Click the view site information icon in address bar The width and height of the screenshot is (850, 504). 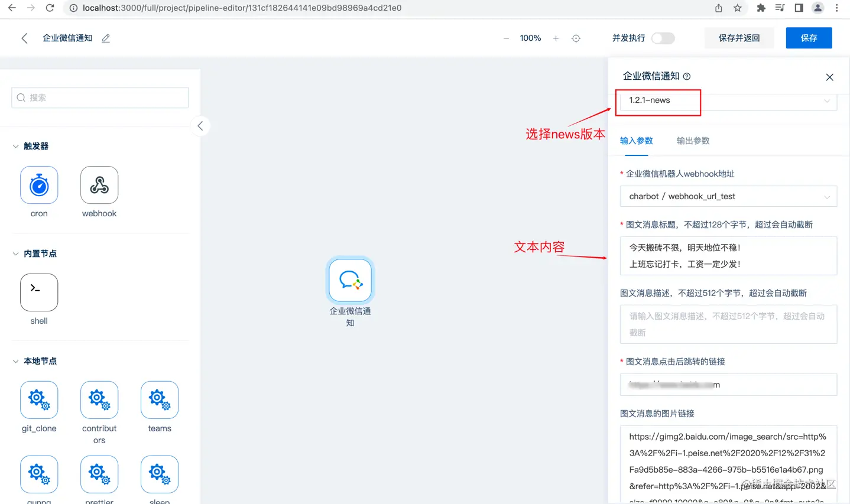[x=73, y=8]
